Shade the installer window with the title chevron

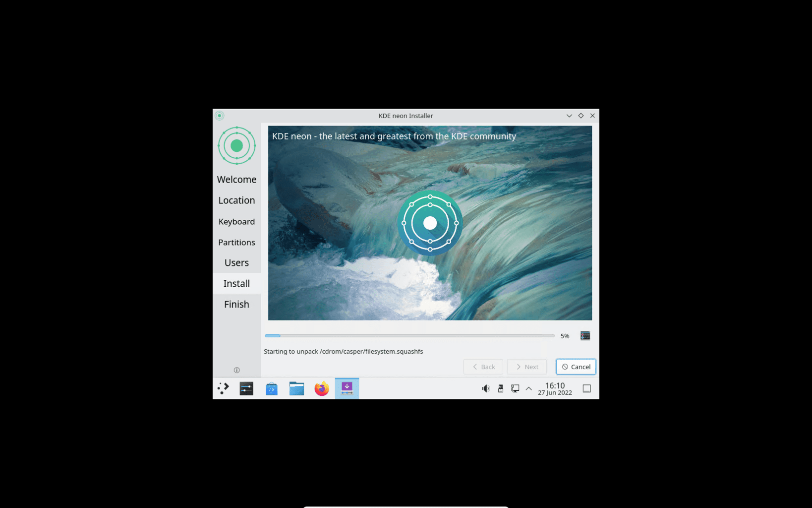(569, 115)
